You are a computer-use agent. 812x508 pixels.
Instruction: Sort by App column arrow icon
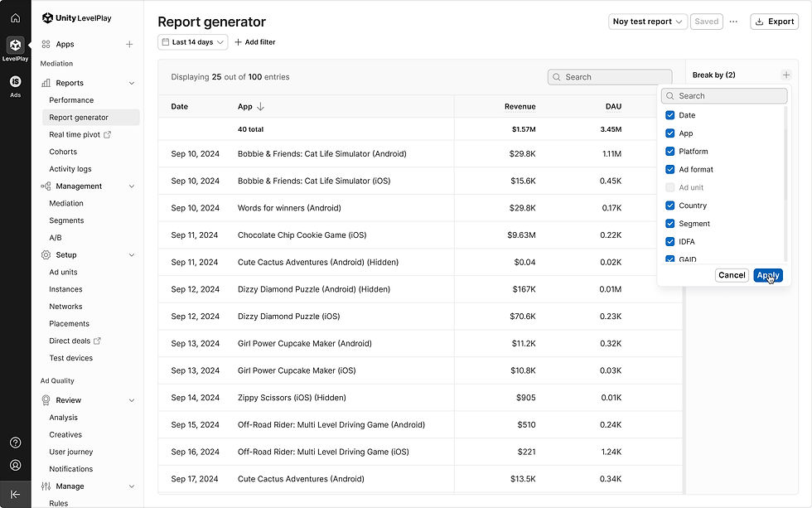260,107
